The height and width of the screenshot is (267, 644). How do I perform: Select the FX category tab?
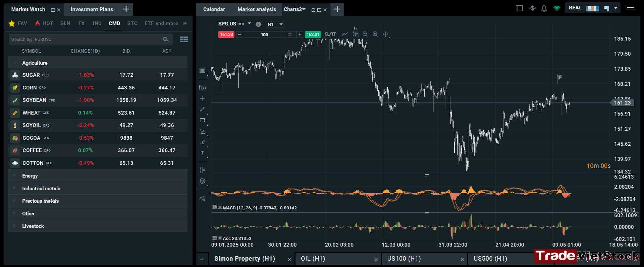pyautogui.click(x=81, y=23)
